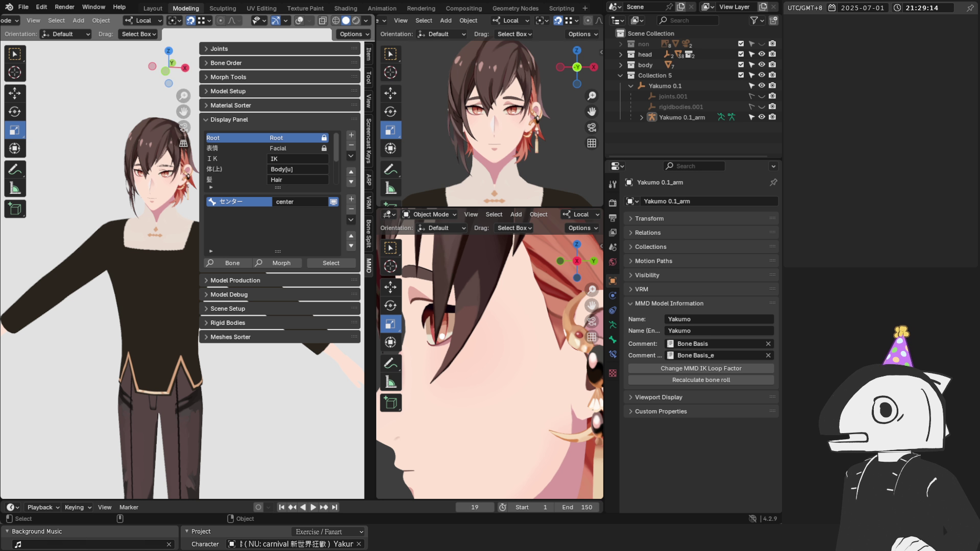Switch to the Sculpting workspace tab

pos(223,8)
